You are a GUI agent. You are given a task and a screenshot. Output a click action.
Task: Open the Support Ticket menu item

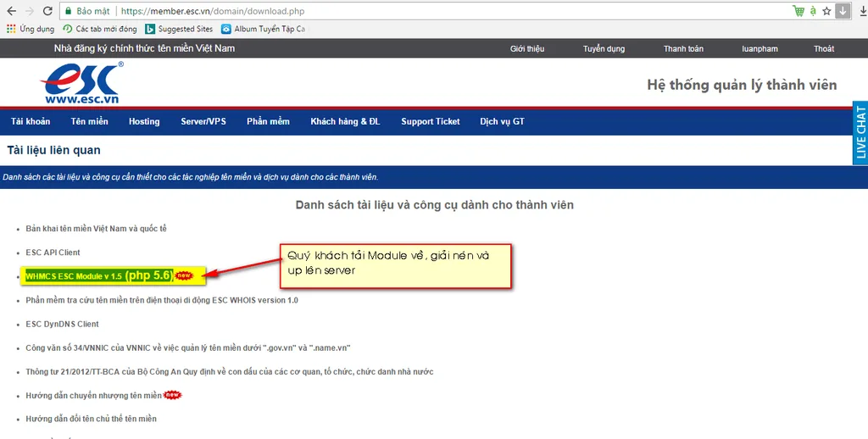[430, 121]
